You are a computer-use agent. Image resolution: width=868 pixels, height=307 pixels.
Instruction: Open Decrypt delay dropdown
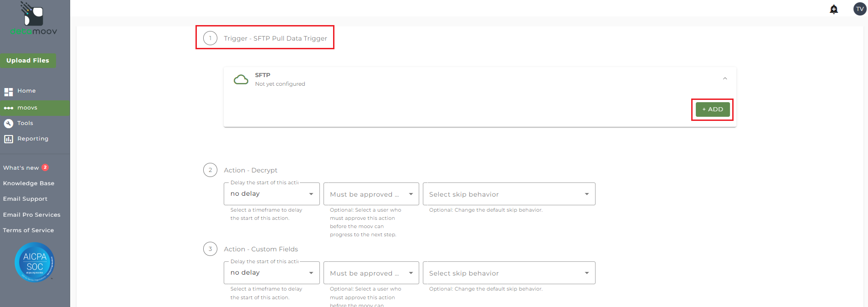coord(272,194)
